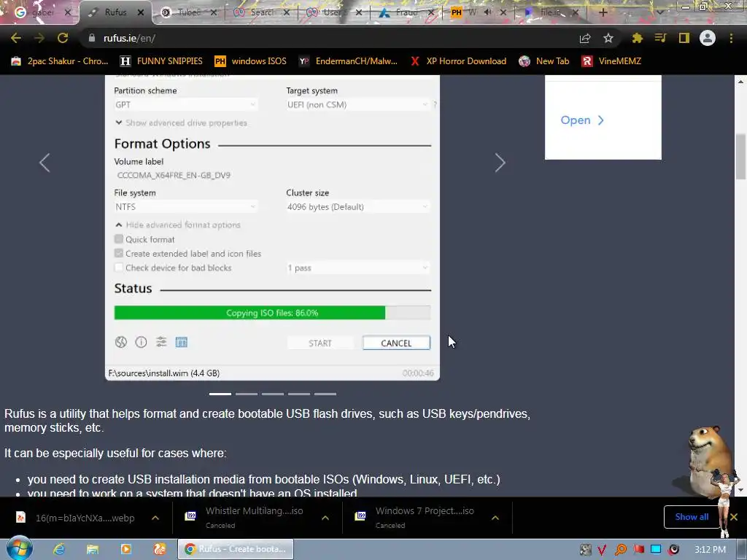Click the page vertical scrollbar thumb
This screenshot has height=560, width=747.
point(740,156)
